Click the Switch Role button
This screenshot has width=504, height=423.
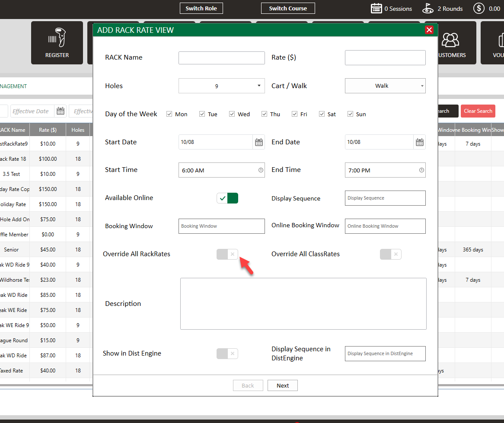201,8
